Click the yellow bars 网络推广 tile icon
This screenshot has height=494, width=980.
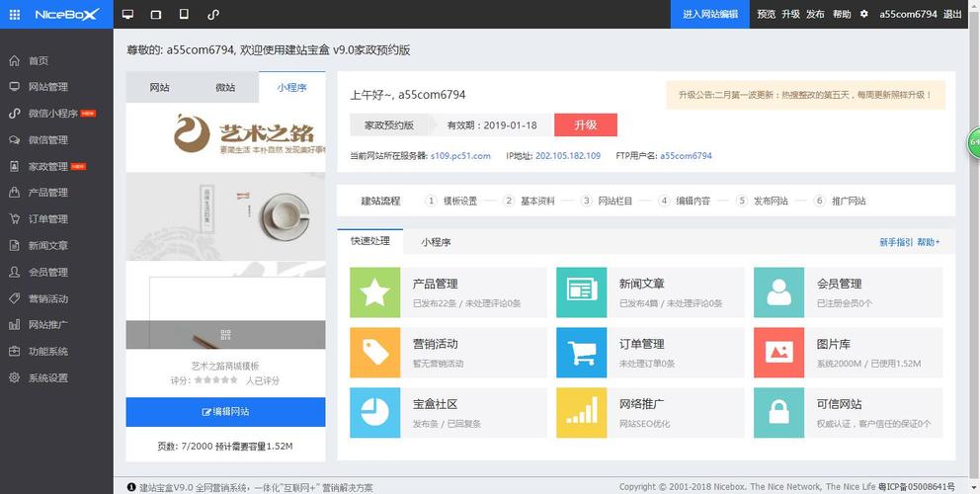(x=581, y=413)
